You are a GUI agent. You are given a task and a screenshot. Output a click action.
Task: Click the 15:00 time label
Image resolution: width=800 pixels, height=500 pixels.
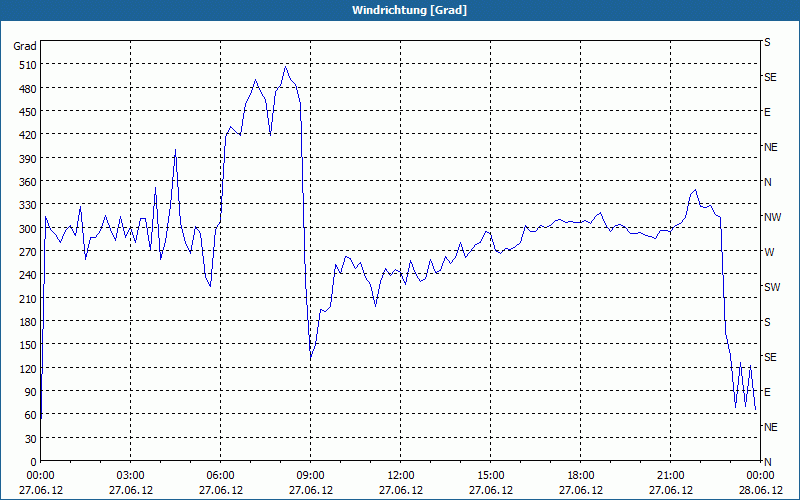coord(491,476)
